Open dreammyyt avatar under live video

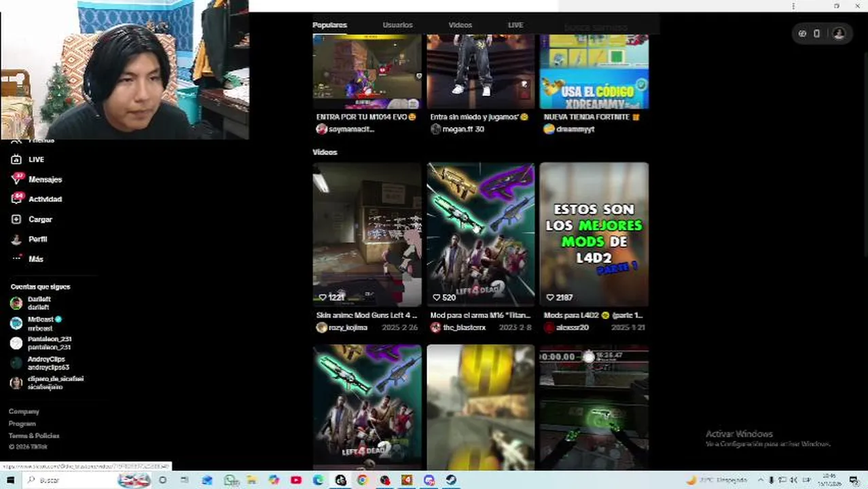click(x=549, y=129)
